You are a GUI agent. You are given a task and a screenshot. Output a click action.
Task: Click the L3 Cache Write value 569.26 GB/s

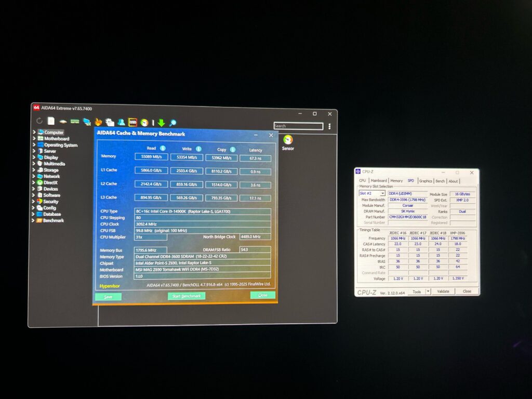tap(187, 198)
